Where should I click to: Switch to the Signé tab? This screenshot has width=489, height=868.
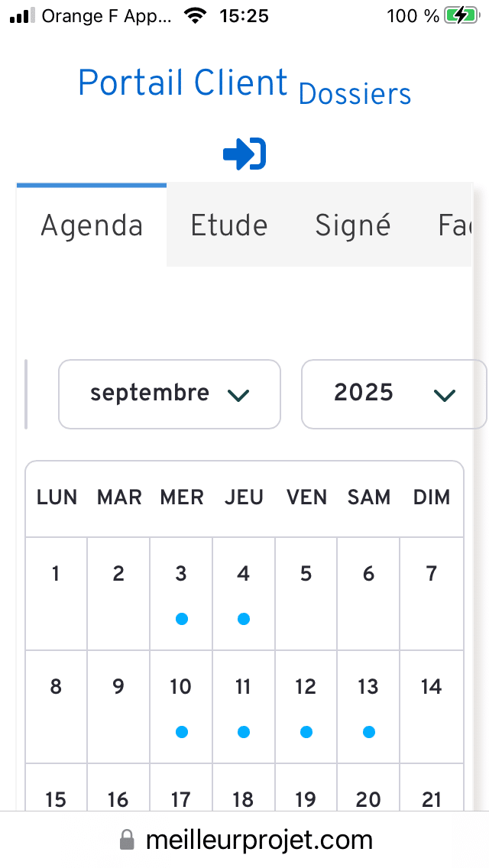[x=352, y=225]
